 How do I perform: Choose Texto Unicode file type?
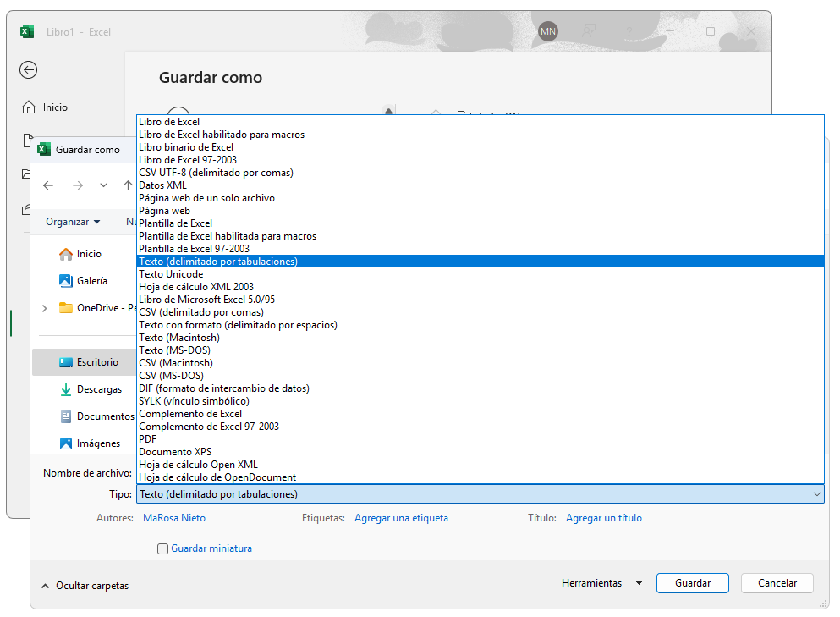[480, 274]
